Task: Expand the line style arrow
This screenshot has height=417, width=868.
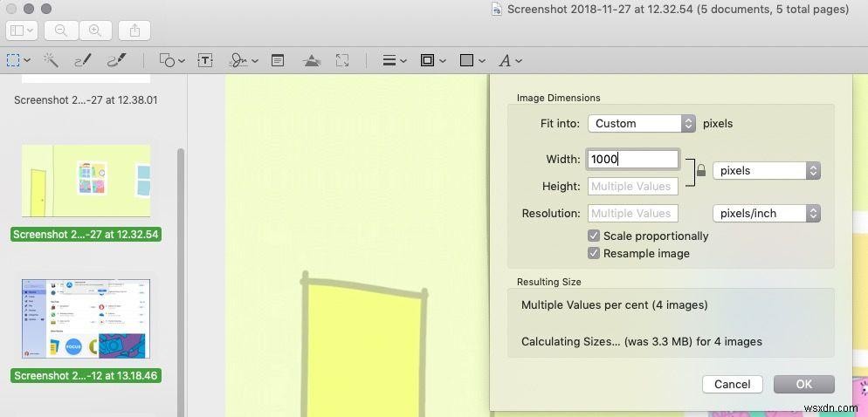Action: 403,61
